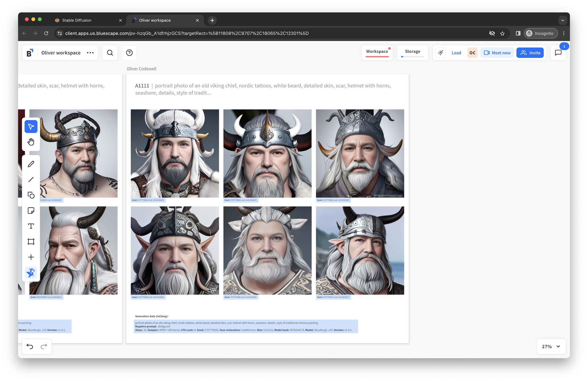Image resolution: width=588 pixels, height=382 pixels.
Task: Open the plus add-content menu
Action: pos(31,257)
